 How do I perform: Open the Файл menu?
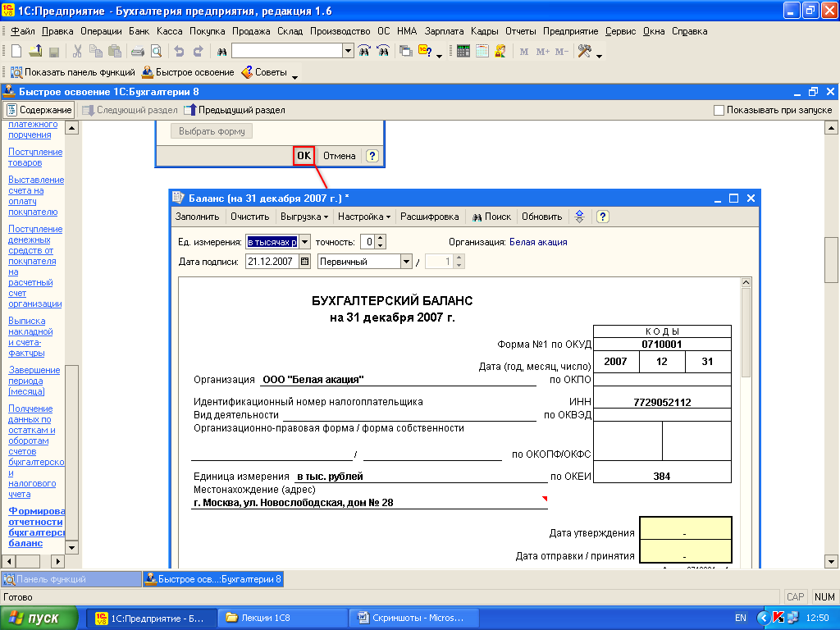(x=22, y=31)
